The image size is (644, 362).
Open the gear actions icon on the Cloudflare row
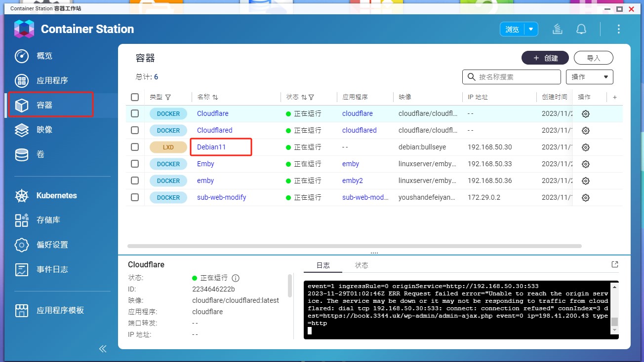tap(585, 113)
